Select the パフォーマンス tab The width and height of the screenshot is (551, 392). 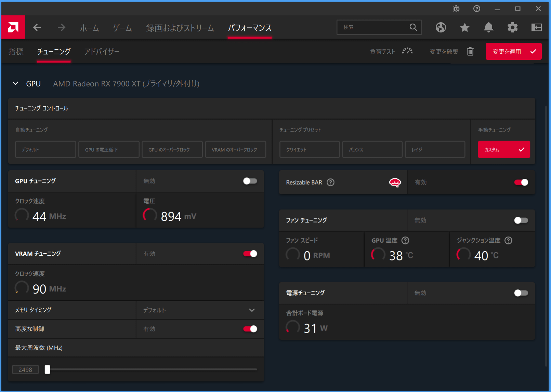[x=250, y=28]
